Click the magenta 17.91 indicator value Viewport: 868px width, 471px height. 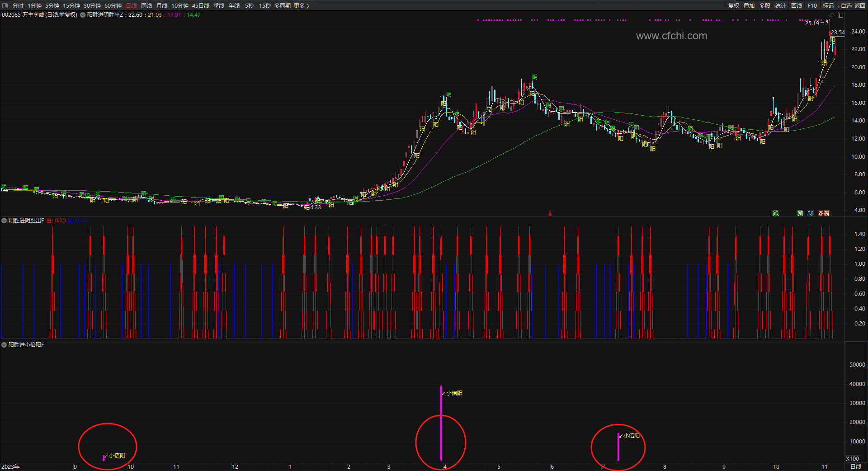pos(175,15)
